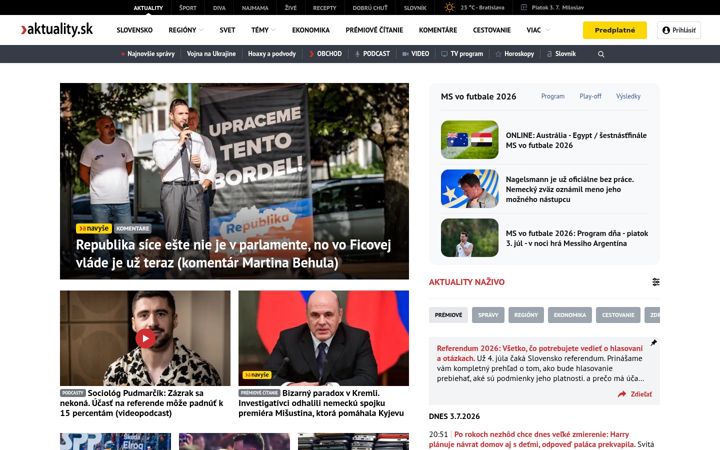This screenshot has height=450, width=720.
Task: Open MS vo futbale Program link
Action: pyautogui.click(x=553, y=96)
